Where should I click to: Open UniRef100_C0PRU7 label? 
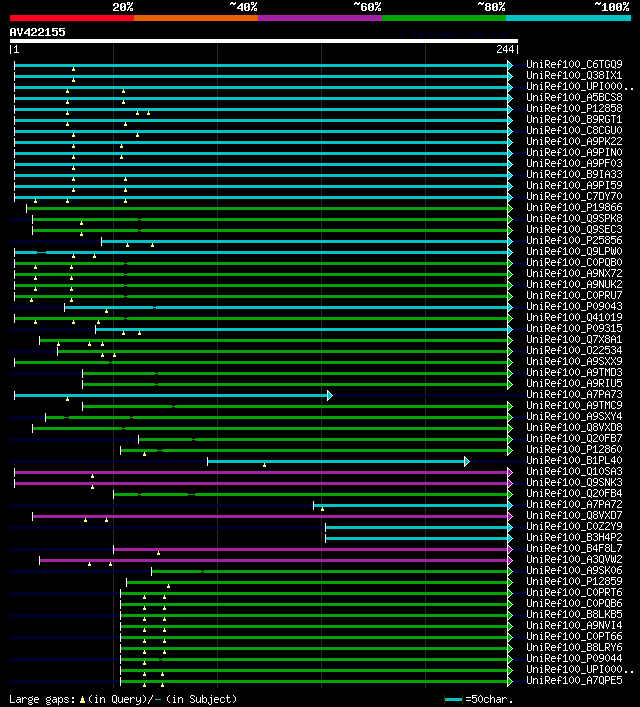tap(574, 295)
